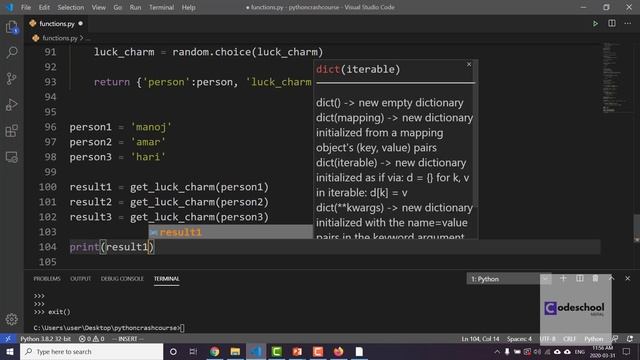Switch to the Debug Console tab
Viewport: 640px width, 360px height.
(x=122, y=279)
